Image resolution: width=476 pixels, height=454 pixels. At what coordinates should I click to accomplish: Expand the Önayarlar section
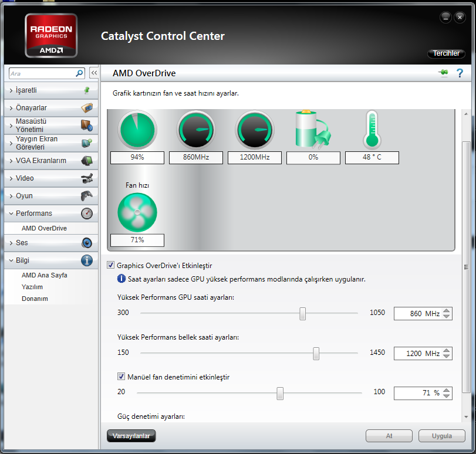(x=11, y=108)
